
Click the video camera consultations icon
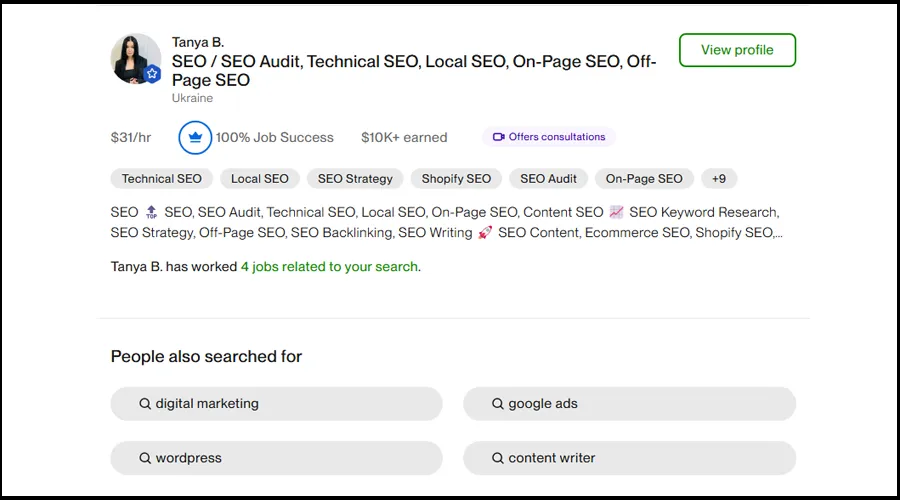[x=498, y=137]
